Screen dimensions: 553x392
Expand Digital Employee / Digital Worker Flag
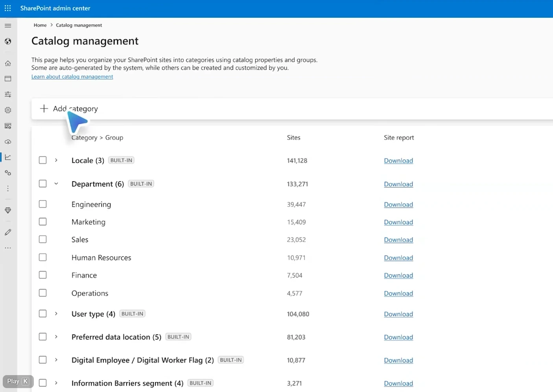pyautogui.click(x=56, y=360)
